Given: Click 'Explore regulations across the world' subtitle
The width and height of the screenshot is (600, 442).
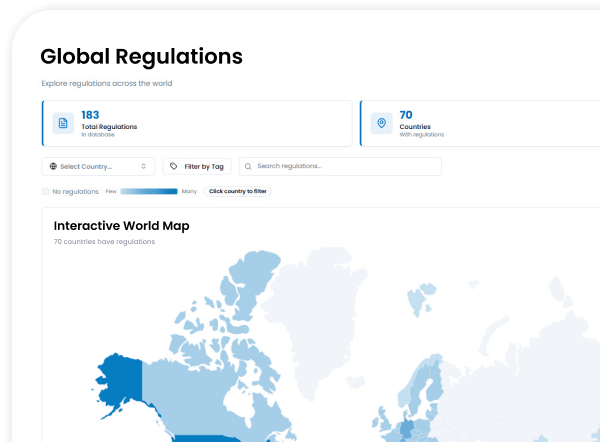Looking at the screenshot, I should click(107, 83).
